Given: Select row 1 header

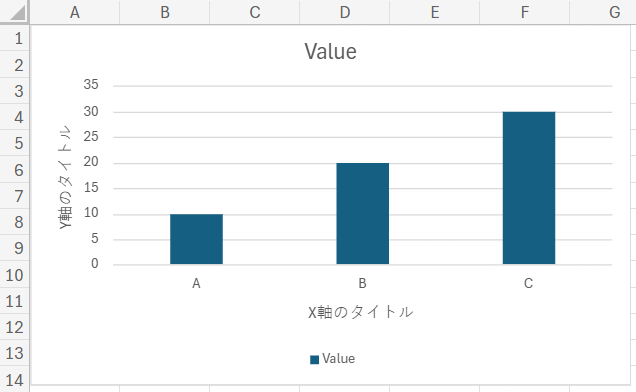Looking at the screenshot, I should 15,38.
